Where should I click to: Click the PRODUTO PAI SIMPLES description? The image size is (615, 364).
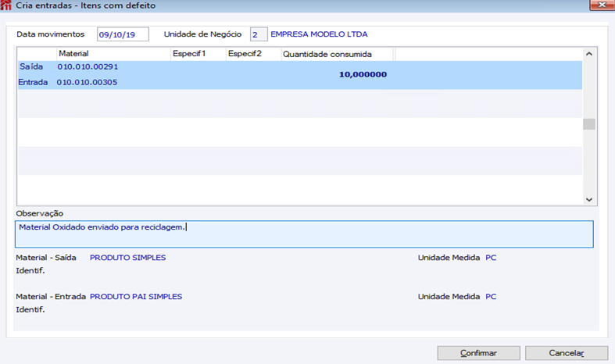point(136,297)
